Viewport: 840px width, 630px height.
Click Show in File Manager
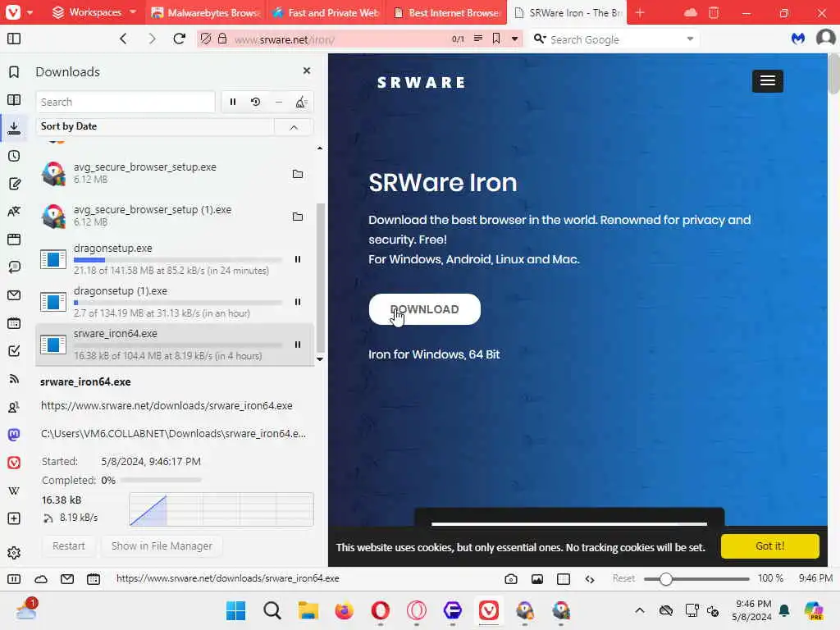[x=162, y=546]
